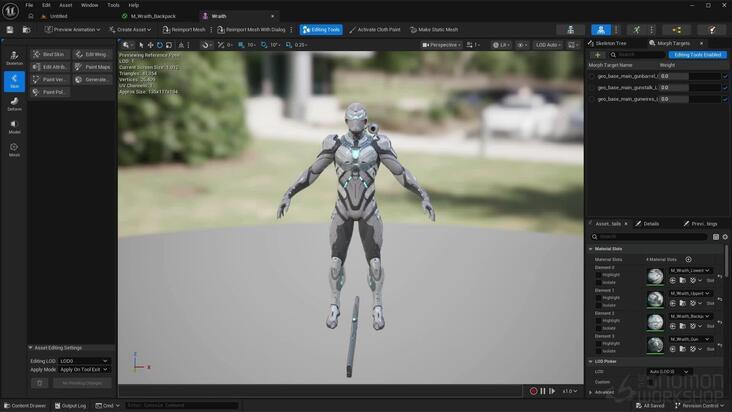Image resolution: width=732 pixels, height=412 pixels.
Task: Open the Editing LOD dropdown
Action: point(84,361)
